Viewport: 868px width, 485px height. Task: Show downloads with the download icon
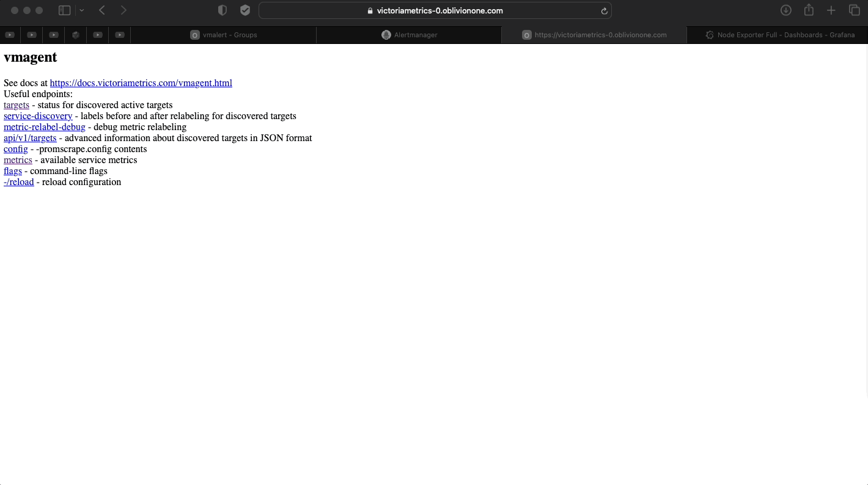click(786, 10)
